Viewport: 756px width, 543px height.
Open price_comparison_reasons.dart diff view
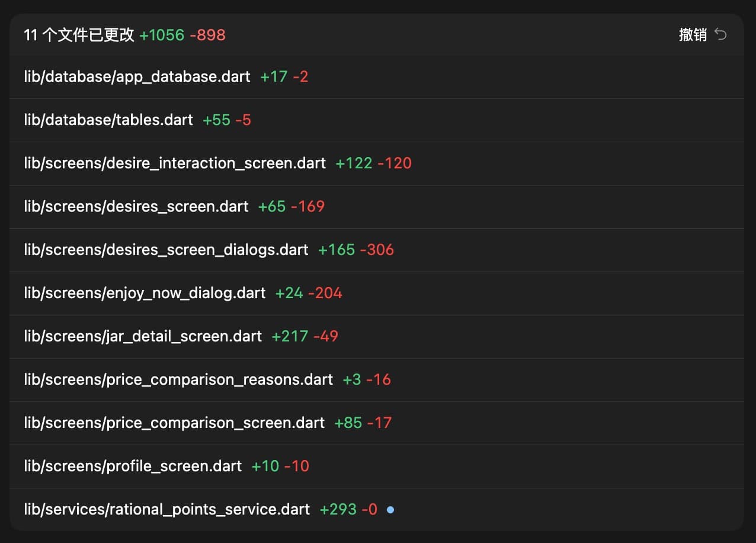point(178,379)
